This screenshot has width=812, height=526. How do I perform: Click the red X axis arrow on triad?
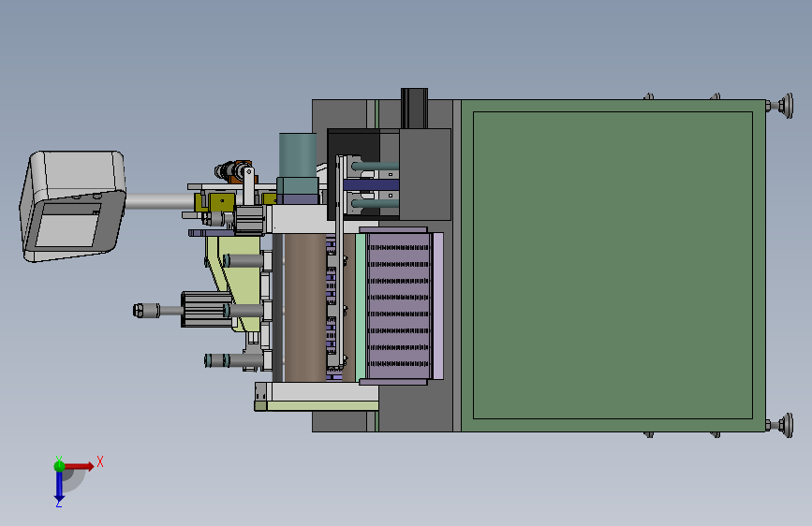tap(79, 466)
